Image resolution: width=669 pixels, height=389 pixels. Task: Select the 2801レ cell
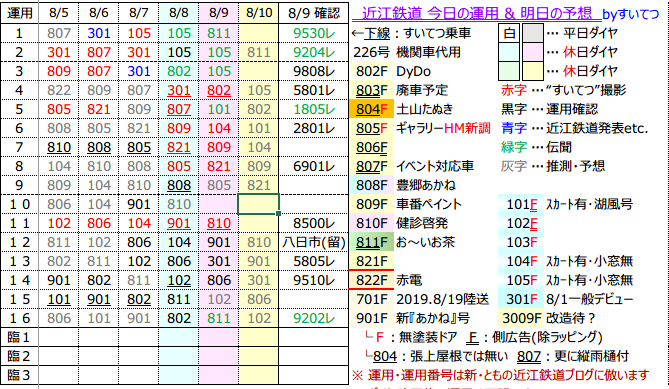pyautogui.click(x=314, y=128)
